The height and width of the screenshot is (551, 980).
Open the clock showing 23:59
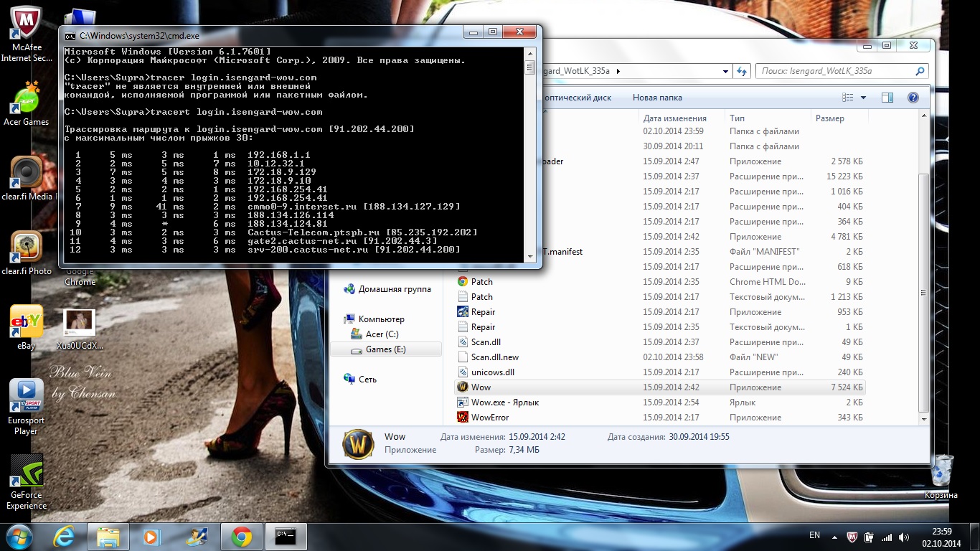coord(942,537)
